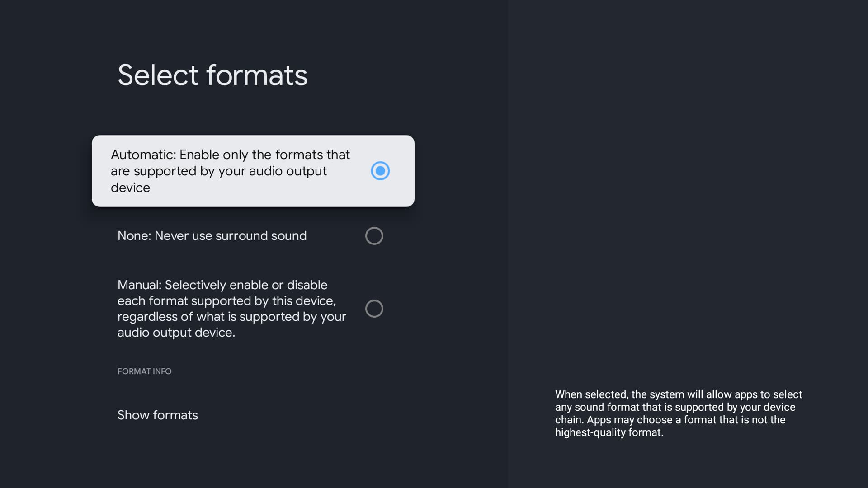
Task: Click the empty circle beside Never use surround sound
Action: click(374, 236)
